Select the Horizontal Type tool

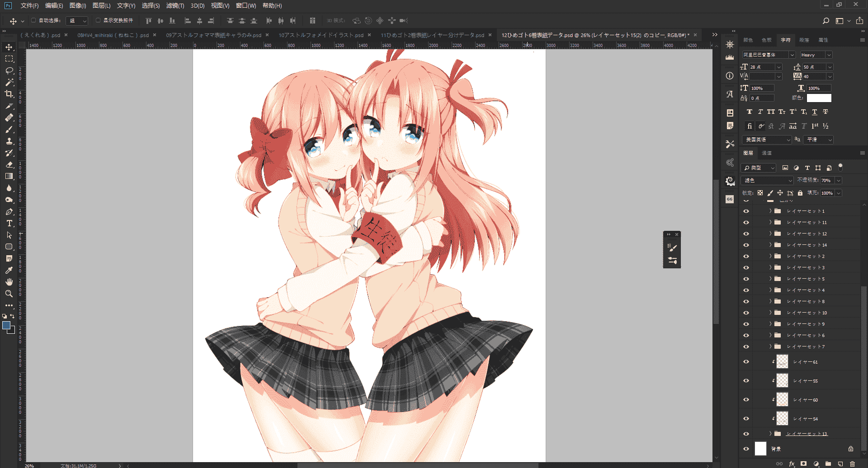coord(9,224)
